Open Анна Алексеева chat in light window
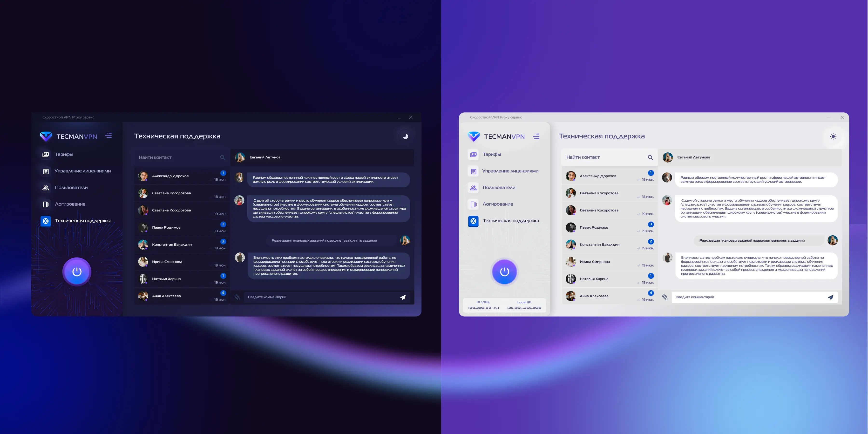The height and width of the screenshot is (434, 868). click(609, 296)
